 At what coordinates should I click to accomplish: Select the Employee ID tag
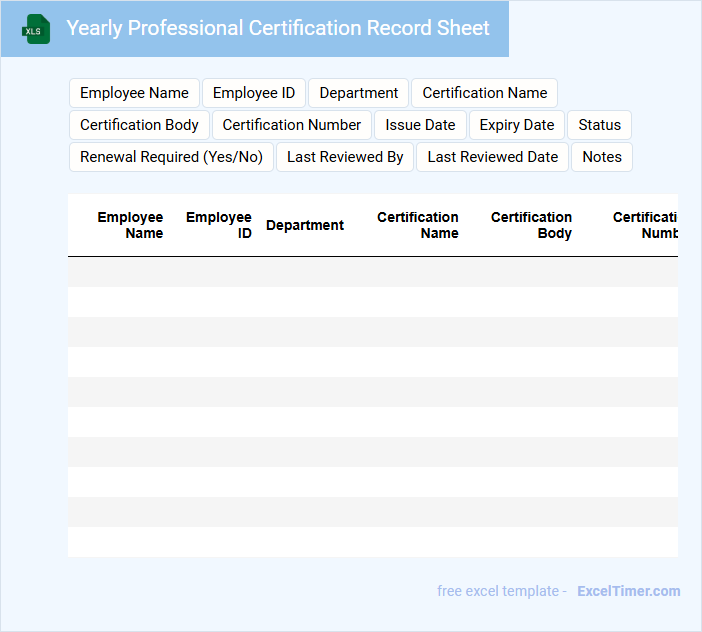[x=254, y=93]
